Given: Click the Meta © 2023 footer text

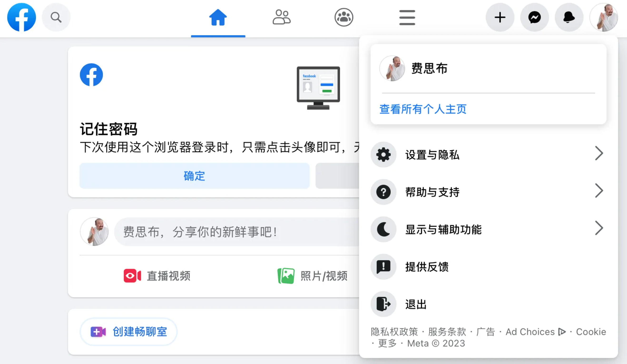Looking at the screenshot, I should click(436, 343).
